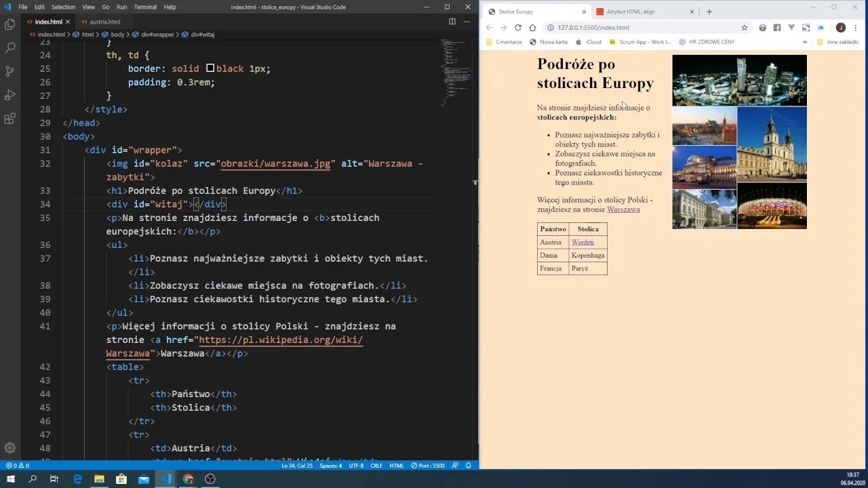Click the cloud extension icon in Chrome toolbar
This screenshot has width=868, height=488.
(x=821, y=28)
